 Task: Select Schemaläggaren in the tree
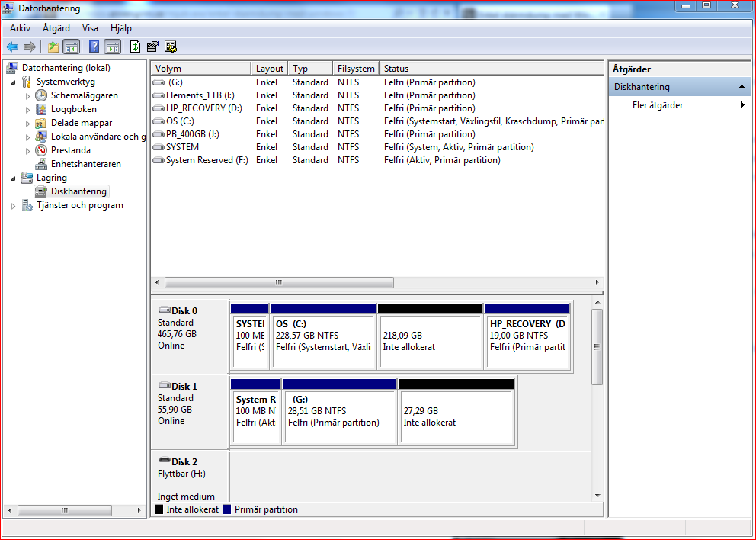coord(85,95)
